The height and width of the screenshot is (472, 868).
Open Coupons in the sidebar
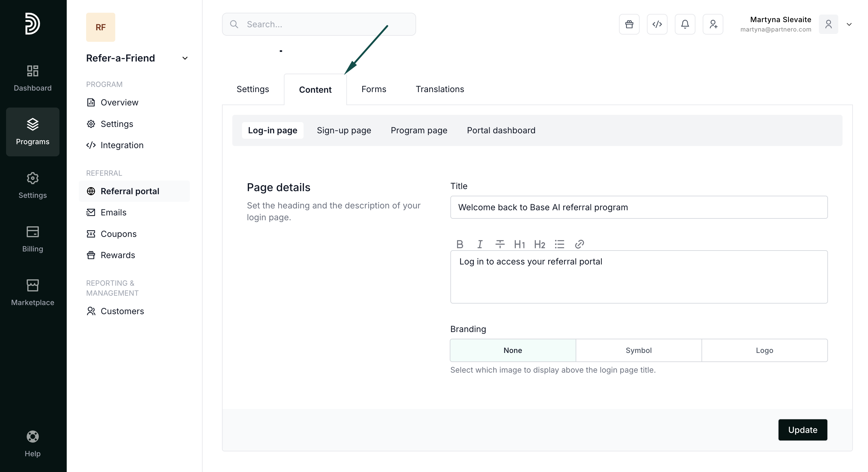pos(118,234)
